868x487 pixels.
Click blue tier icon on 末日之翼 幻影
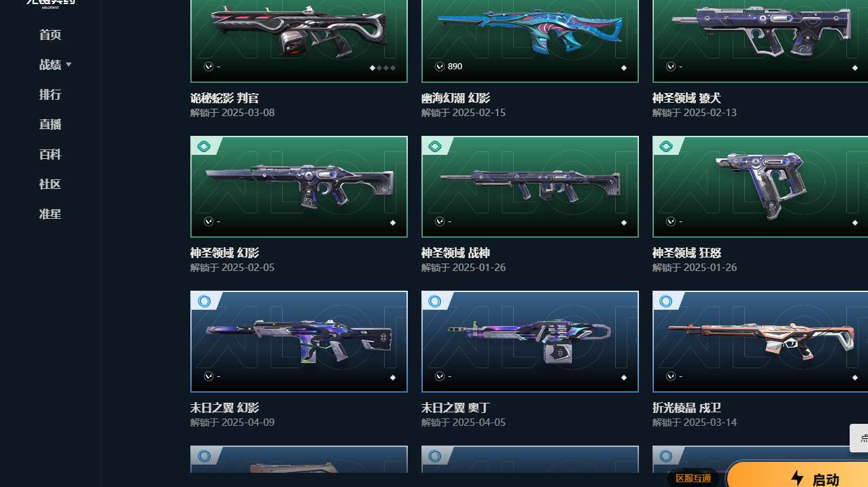pos(204,301)
